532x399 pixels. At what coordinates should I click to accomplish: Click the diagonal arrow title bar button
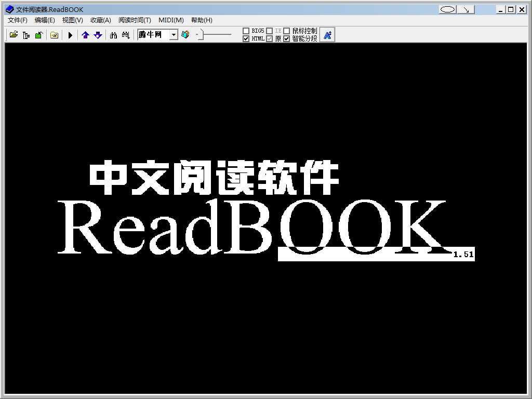(x=466, y=9)
